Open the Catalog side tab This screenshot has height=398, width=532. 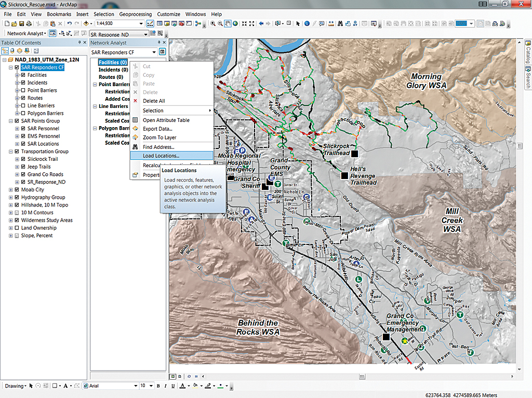tap(528, 51)
